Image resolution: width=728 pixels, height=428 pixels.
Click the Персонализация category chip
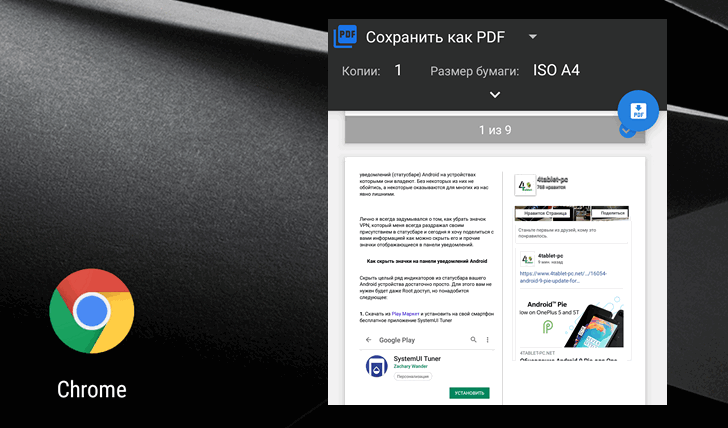point(413,376)
